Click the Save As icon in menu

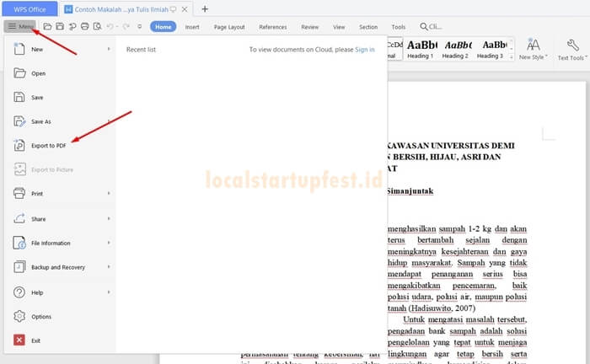pos(19,121)
